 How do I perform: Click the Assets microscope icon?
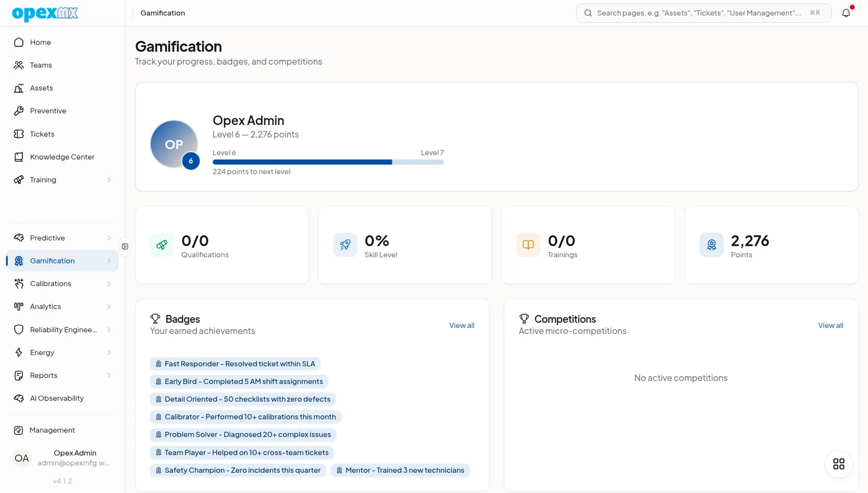[19, 88]
